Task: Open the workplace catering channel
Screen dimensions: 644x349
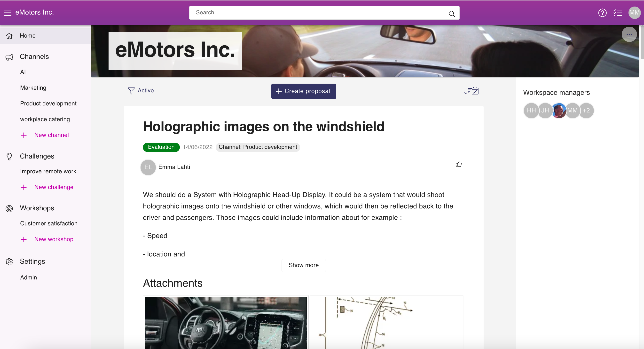Action: 45,119
